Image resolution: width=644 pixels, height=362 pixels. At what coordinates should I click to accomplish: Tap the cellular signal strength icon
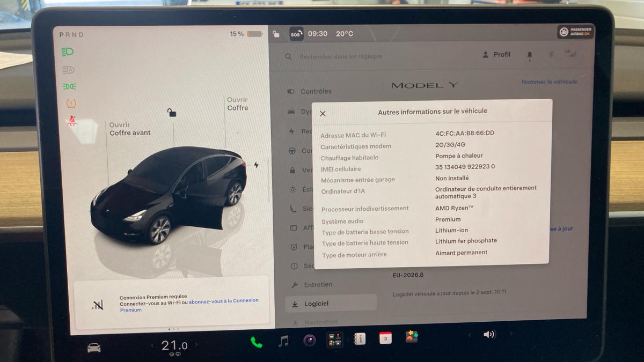click(570, 54)
